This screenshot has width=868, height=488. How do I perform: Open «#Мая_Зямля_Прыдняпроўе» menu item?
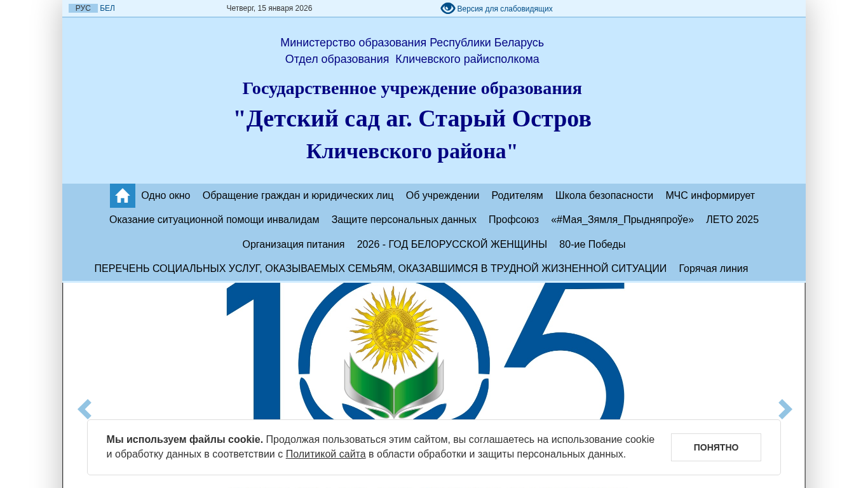click(x=623, y=220)
